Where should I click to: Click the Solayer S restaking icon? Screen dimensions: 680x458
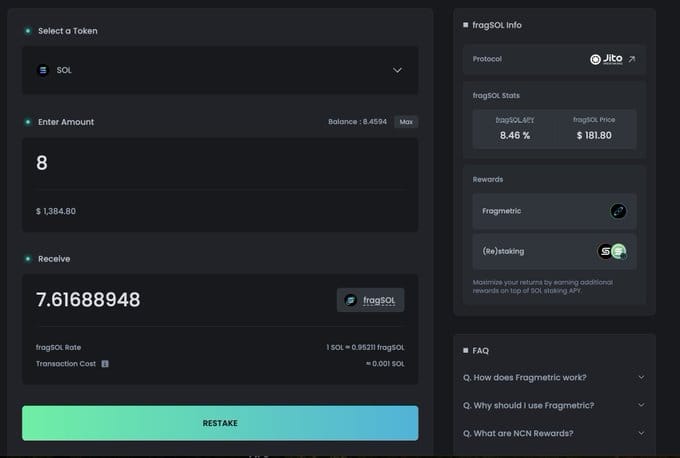click(605, 251)
